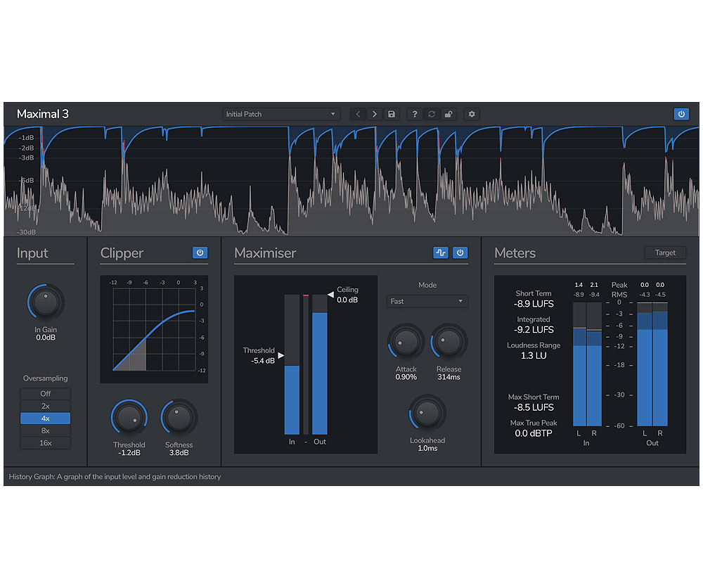Click the Release knob
The height and width of the screenshot is (588, 703).
click(449, 343)
